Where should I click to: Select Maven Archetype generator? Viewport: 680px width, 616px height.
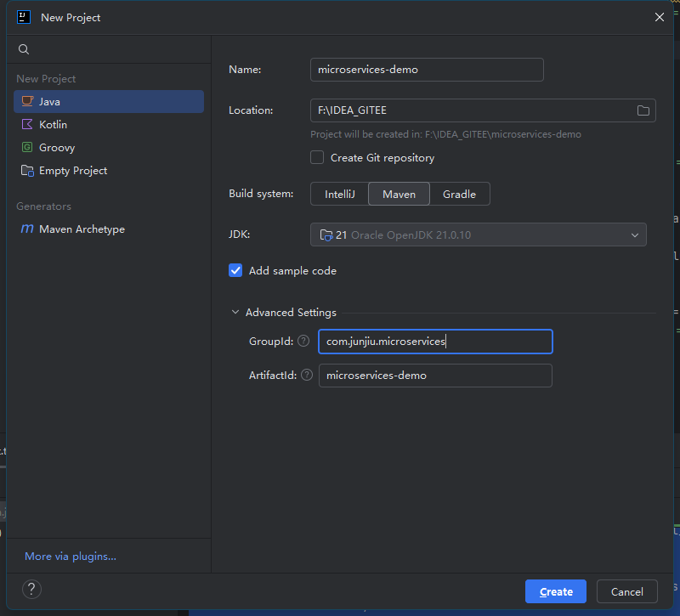pyautogui.click(x=109, y=229)
